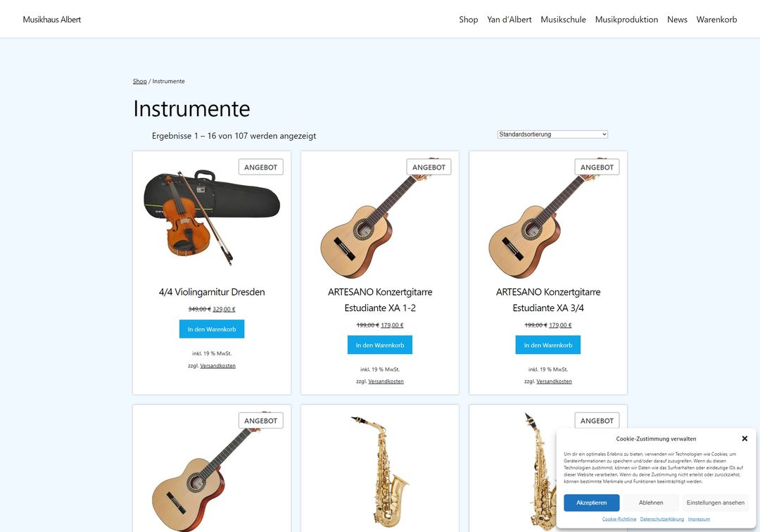Add the Estudiante XA 1-2 guitar to cart
Image resolution: width=760 pixels, height=532 pixels.
click(x=380, y=345)
